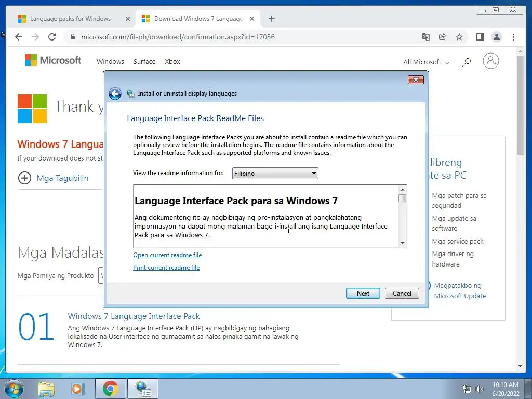This screenshot has width=532, height=399.
Task: Click Mga service pack link
Action: click(458, 242)
